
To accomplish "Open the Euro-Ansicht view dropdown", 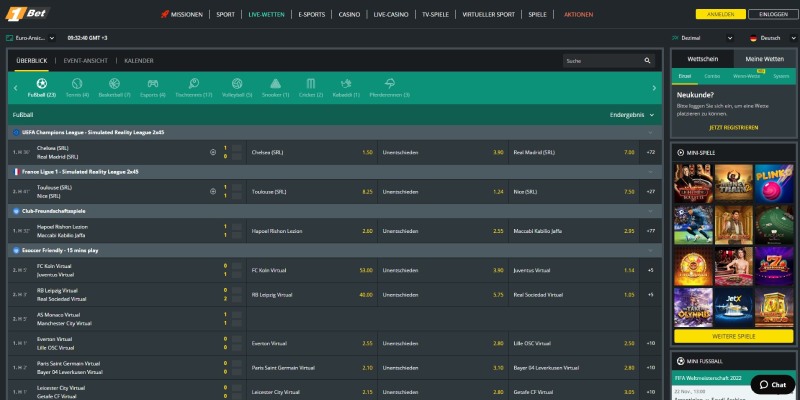I will pyautogui.click(x=31, y=38).
